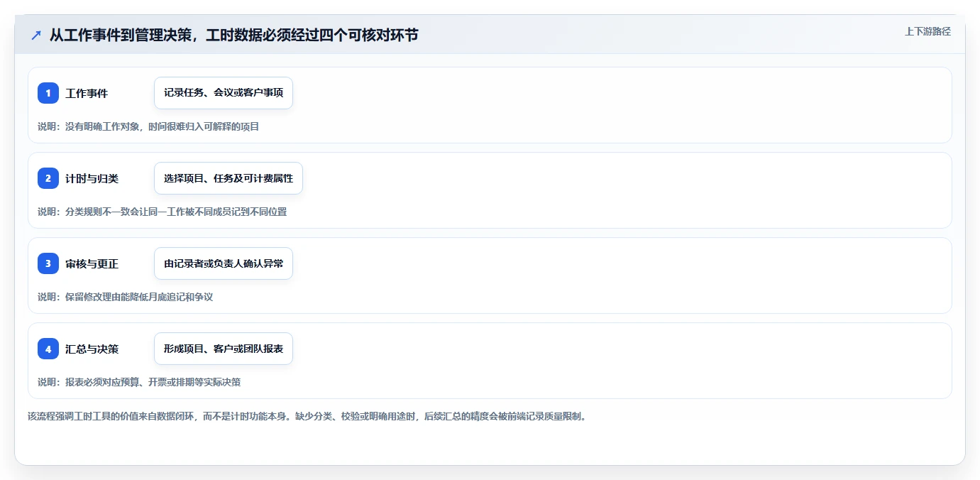
Task: Click note 报表必须对应预算、开票或排期等实际决策
Action: coord(139,382)
